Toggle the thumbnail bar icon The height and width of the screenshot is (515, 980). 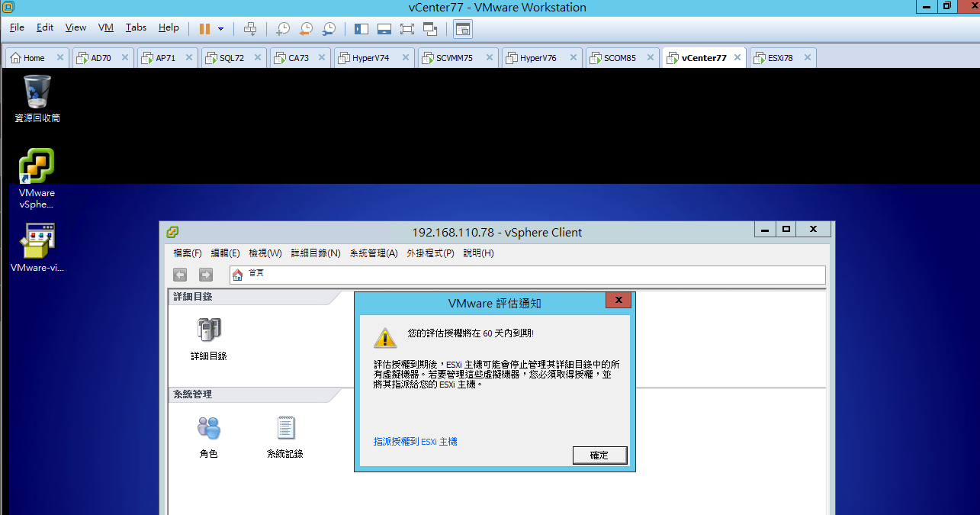pyautogui.click(x=384, y=28)
